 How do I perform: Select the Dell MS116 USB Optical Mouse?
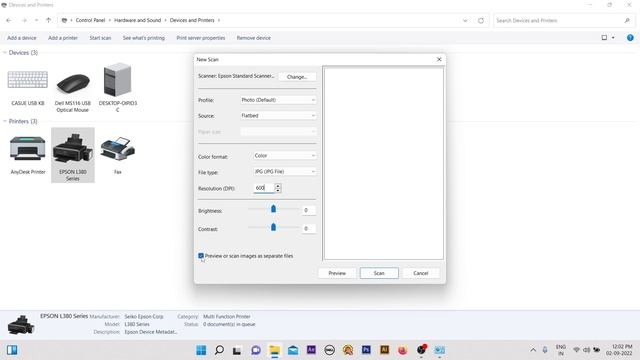[73, 91]
